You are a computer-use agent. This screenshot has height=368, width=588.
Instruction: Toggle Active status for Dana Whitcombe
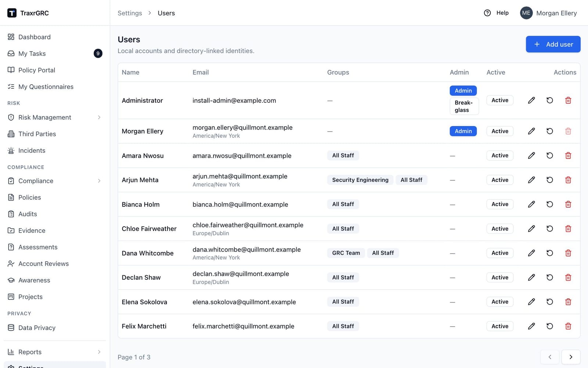point(500,253)
